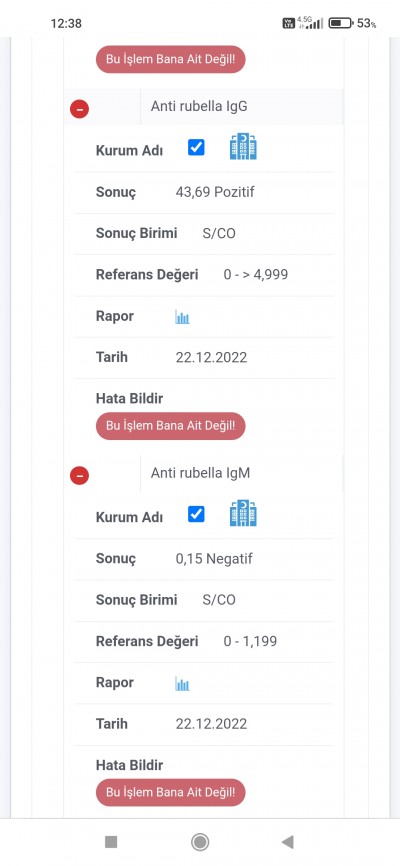The height and width of the screenshot is (866, 400).
Task: Tap the signal strength status icon
Action: tap(310, 23)
